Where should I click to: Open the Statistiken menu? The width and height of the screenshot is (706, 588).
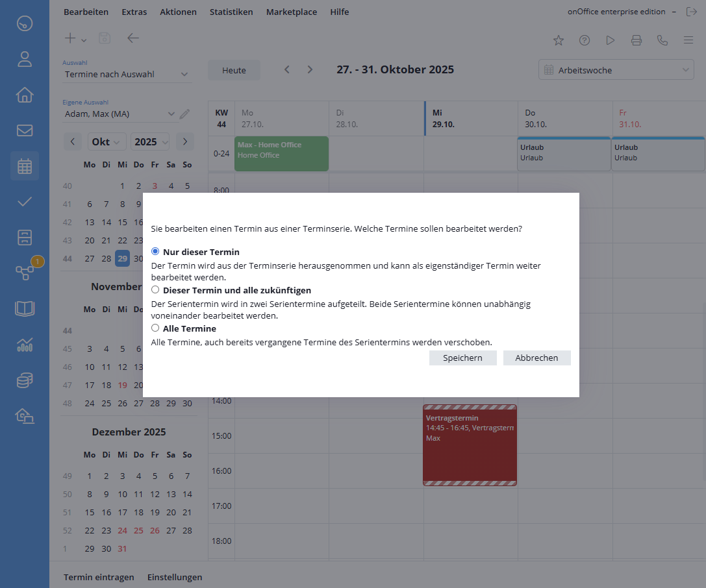(231, 12)
